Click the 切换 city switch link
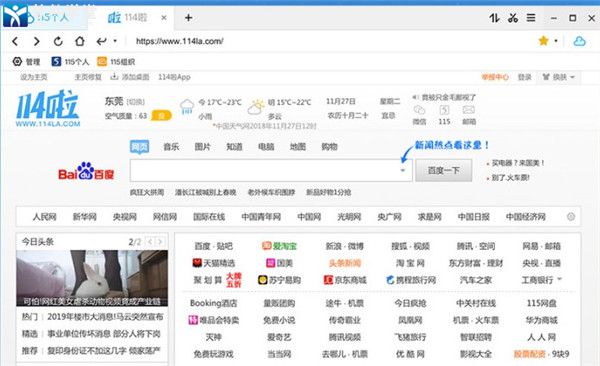 click(135, 102)
